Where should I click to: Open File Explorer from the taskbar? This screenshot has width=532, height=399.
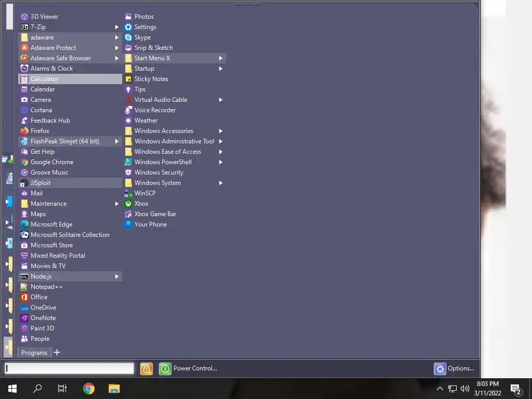click(114, 389)
